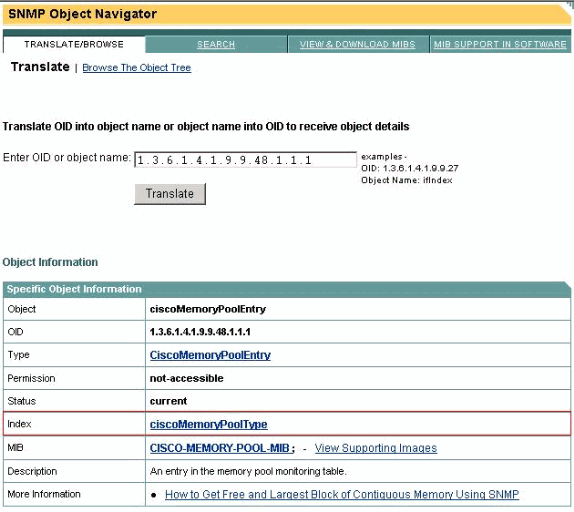Click the Description row label

32,471
